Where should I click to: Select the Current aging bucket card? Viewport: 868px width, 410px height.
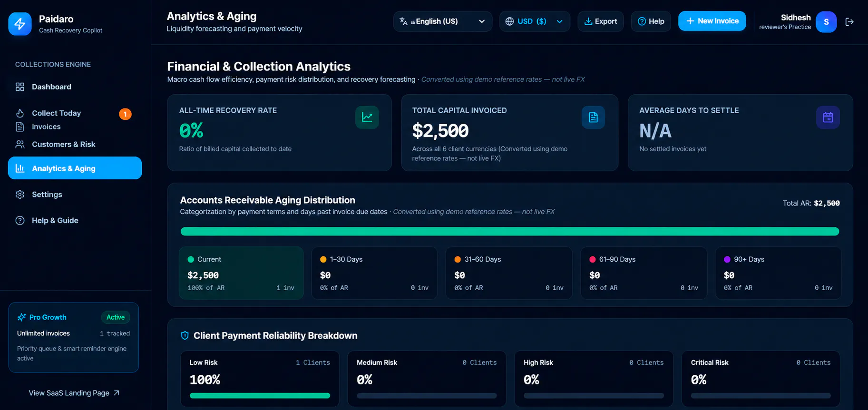pyautogui.click(x=241, y=273)
